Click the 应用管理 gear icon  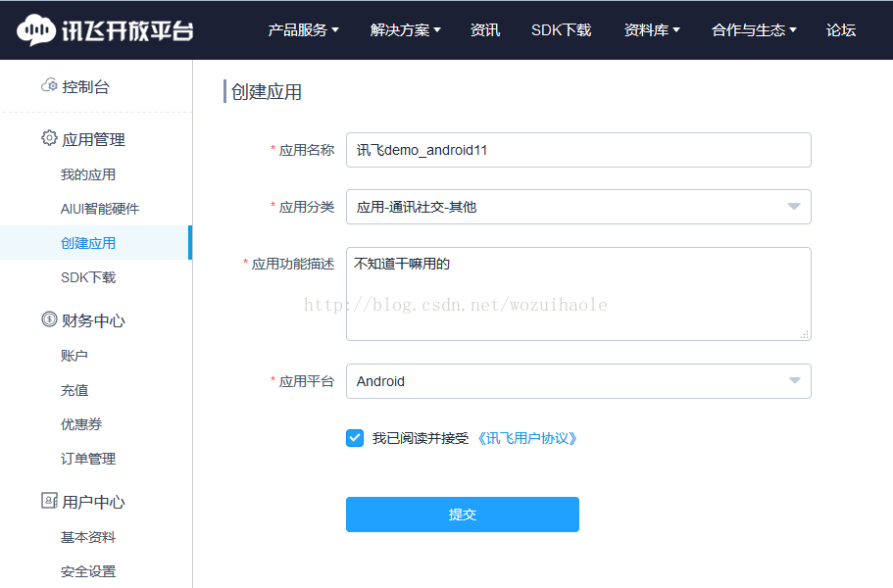tap(49, 138)
